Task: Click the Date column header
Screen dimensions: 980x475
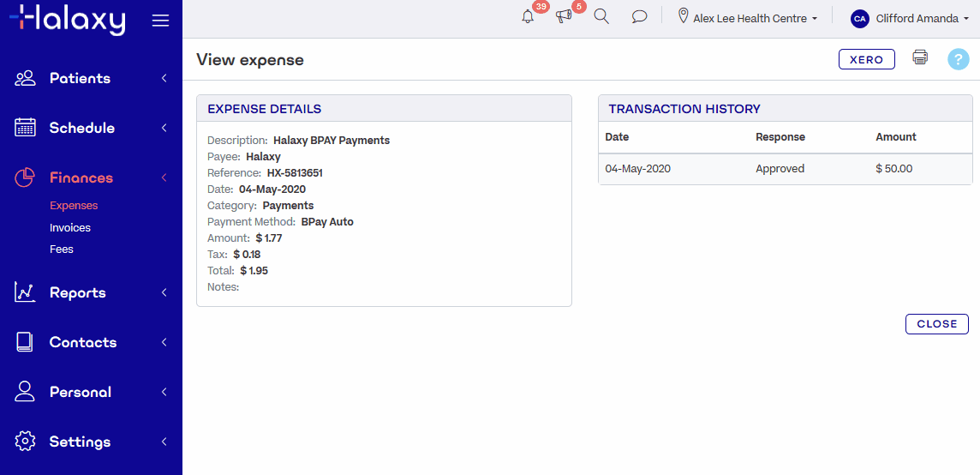Action: coord(617,136)
